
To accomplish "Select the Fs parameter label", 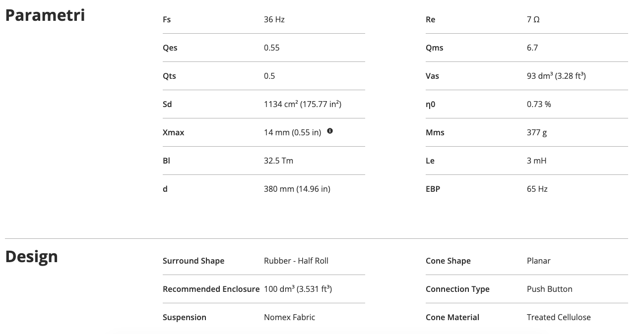I will (x=167, y=20).
